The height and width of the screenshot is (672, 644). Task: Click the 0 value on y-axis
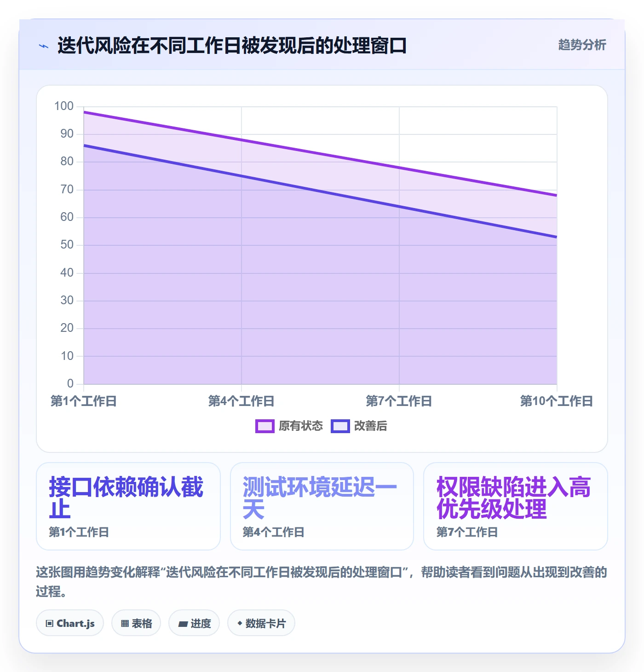click(70, 383)
